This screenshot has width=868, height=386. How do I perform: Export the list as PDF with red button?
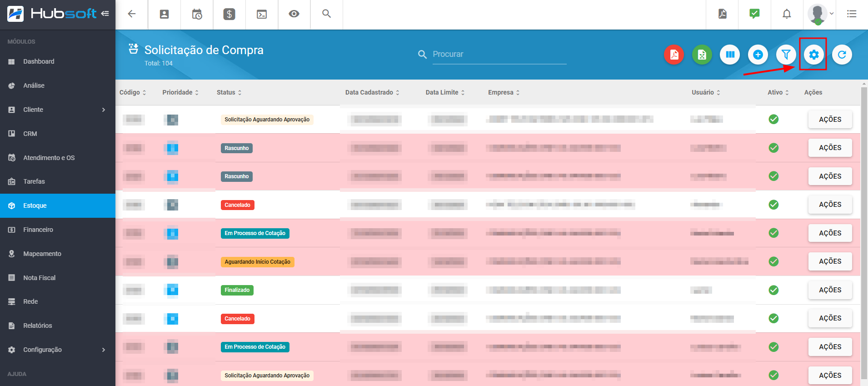[674, 55]
